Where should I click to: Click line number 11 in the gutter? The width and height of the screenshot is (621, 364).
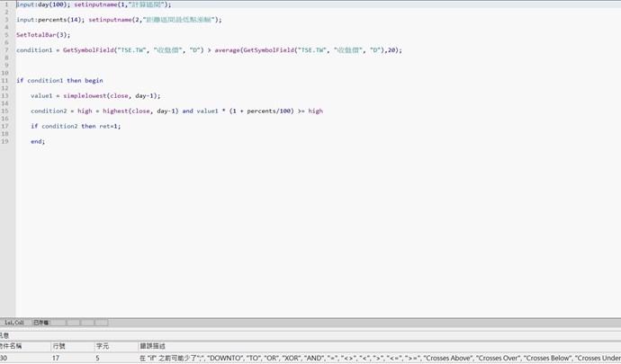(x=6, y=81)
